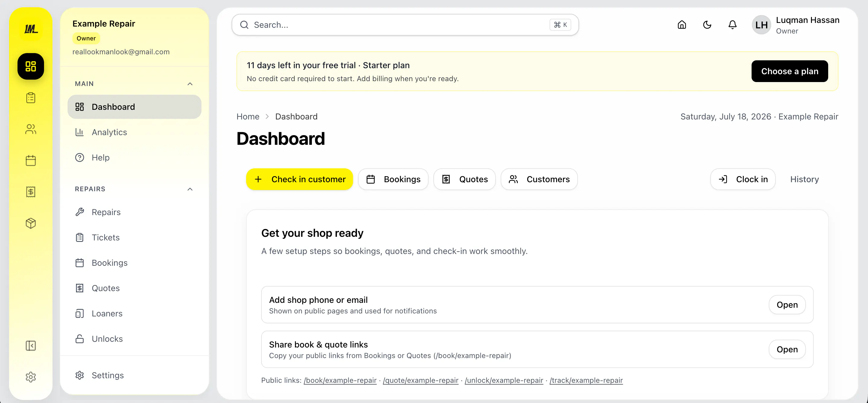This screenshot has height=403, width=868.
Task: Open Tickets in the sidebar
Action: click(x=135, y=238)
